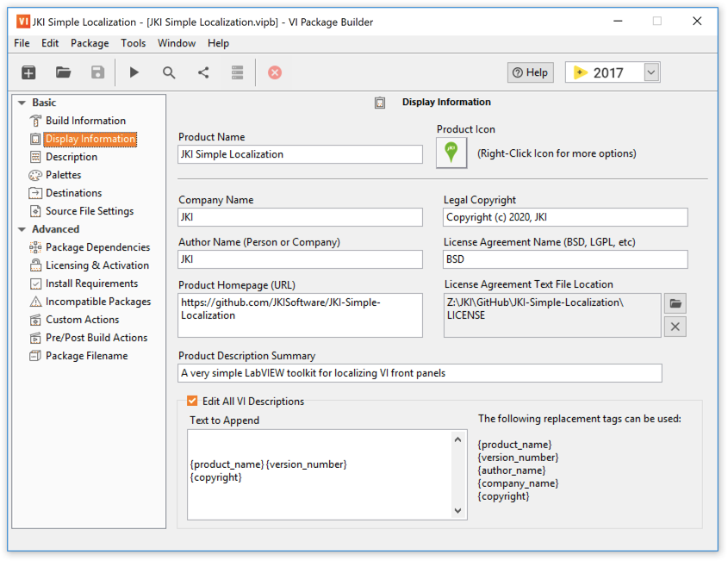Select Install Requirements label
This screenshot has width=728, height=561.
[92, 284]
